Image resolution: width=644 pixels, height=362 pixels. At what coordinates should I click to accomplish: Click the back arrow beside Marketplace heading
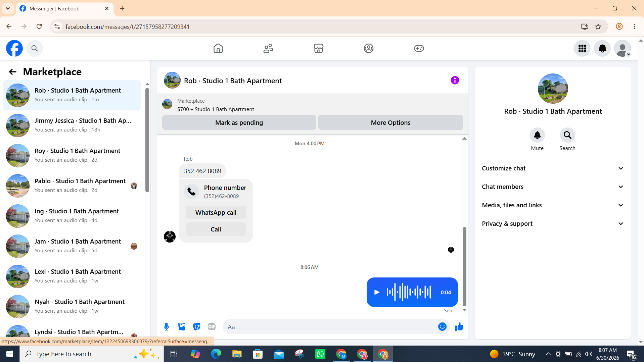click(13, 72)
